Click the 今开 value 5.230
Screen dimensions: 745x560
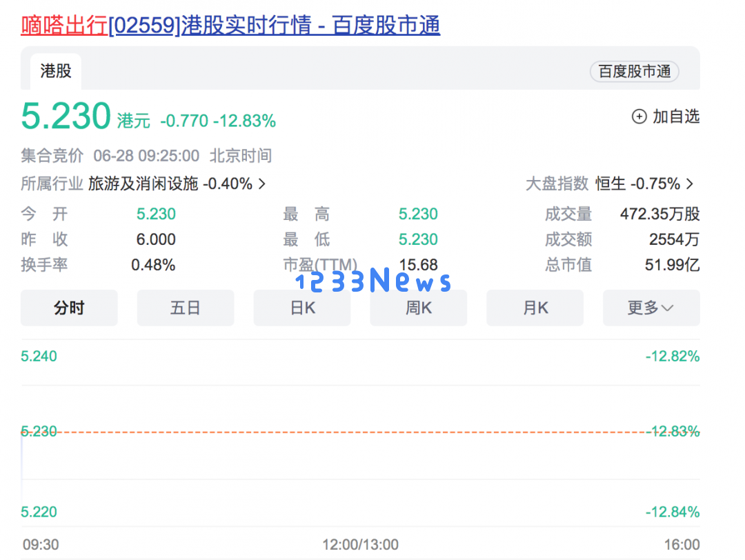[x=157, y=214]
